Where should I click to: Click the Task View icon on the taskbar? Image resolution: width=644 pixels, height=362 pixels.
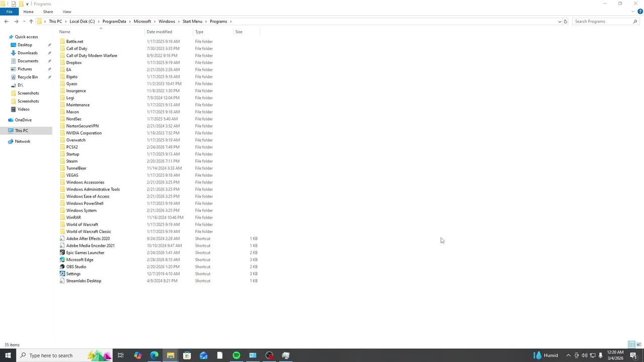coord(121,355)
